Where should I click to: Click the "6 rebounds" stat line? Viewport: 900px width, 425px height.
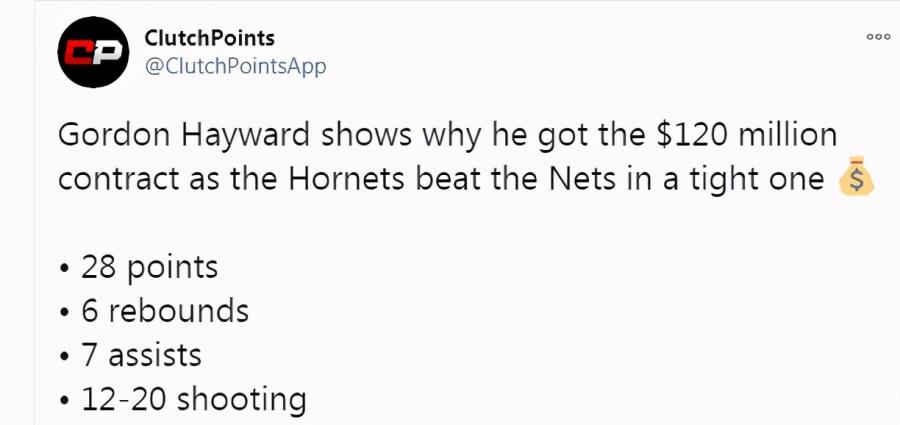pos(164,311)
